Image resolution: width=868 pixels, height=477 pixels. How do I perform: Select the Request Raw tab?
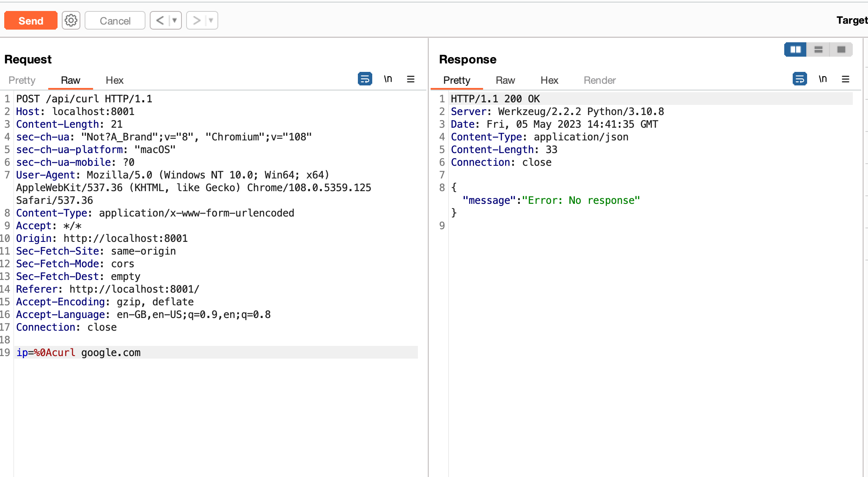70,80
